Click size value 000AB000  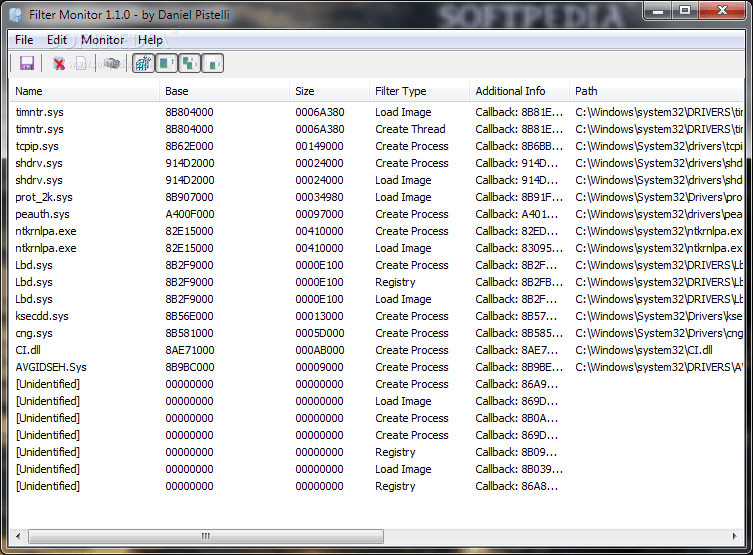[320, 350]
